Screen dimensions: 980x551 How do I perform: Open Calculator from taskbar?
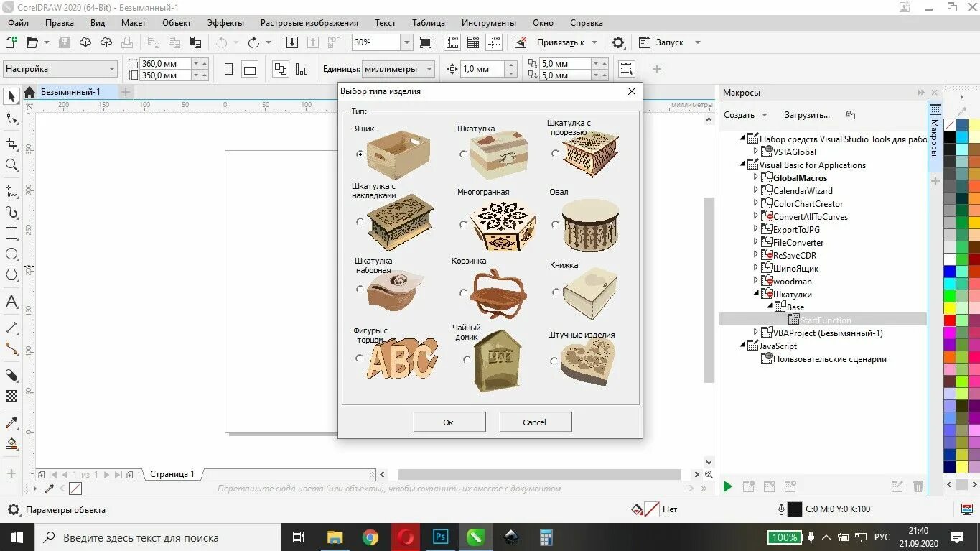(x=546, y=537)
